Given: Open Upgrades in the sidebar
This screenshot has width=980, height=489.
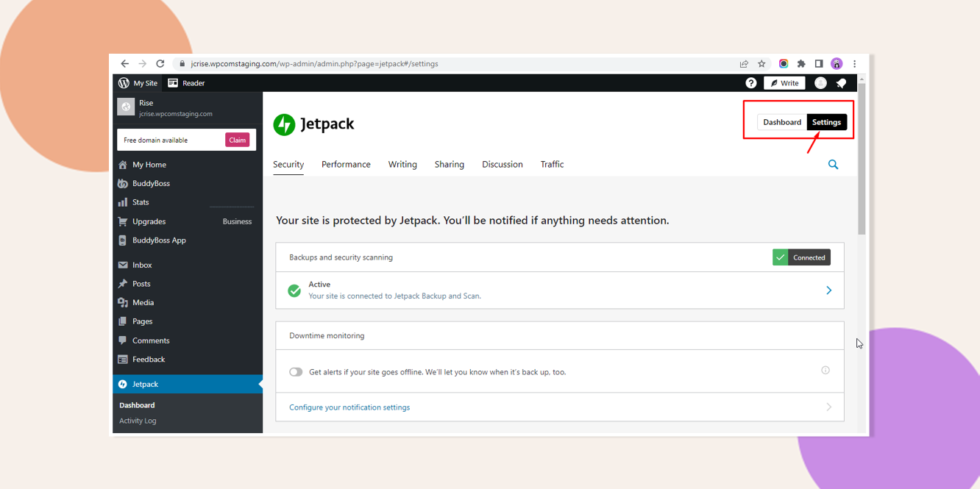Looking at the screenshot, I should tap(149, 221).
